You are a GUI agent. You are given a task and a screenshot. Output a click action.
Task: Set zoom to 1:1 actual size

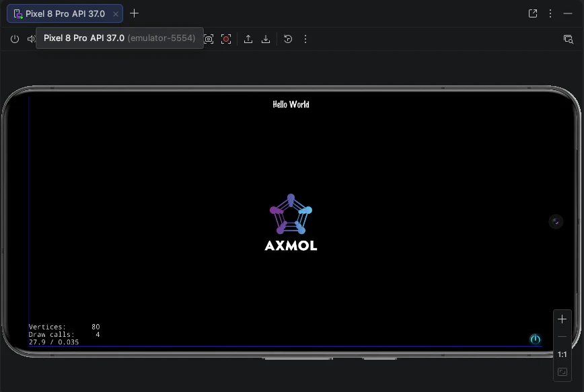coord(562,354)
